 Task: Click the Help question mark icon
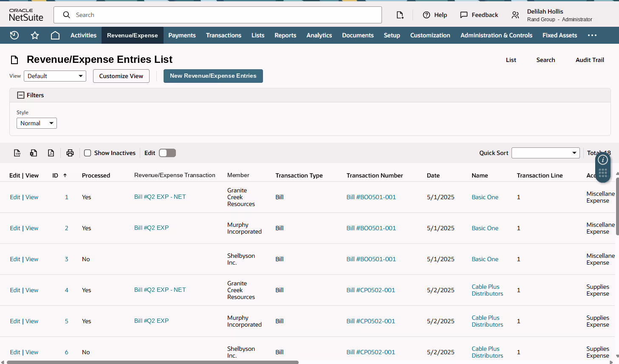427,15
